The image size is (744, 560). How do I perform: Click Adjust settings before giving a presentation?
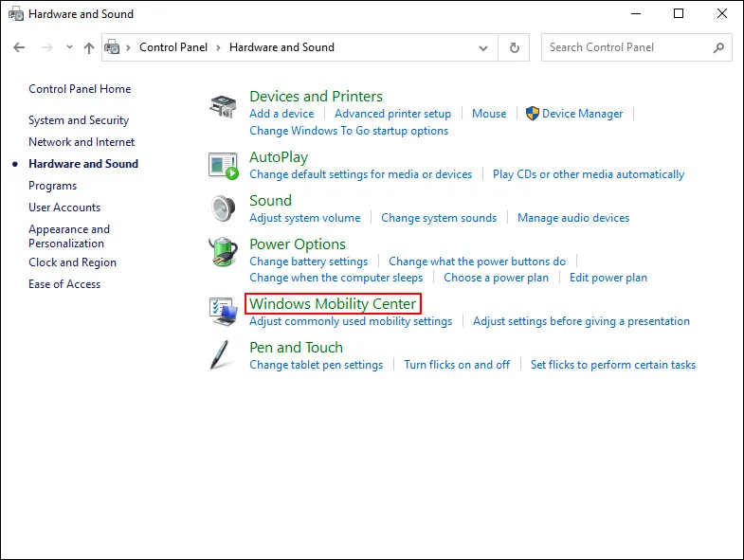(x=581, y=321)
